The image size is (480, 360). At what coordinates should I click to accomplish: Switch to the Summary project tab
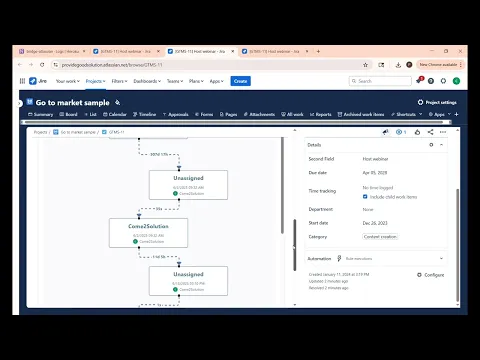pyautogui.click(x=40, y=114)
